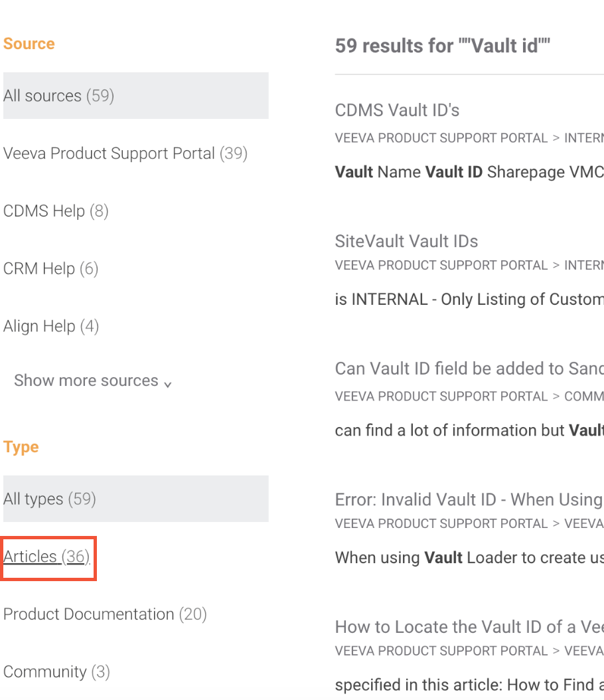The height and width of the screenshot is (700, 604).
Task: Filter results by Align Help source
Action: pos(51,327)
